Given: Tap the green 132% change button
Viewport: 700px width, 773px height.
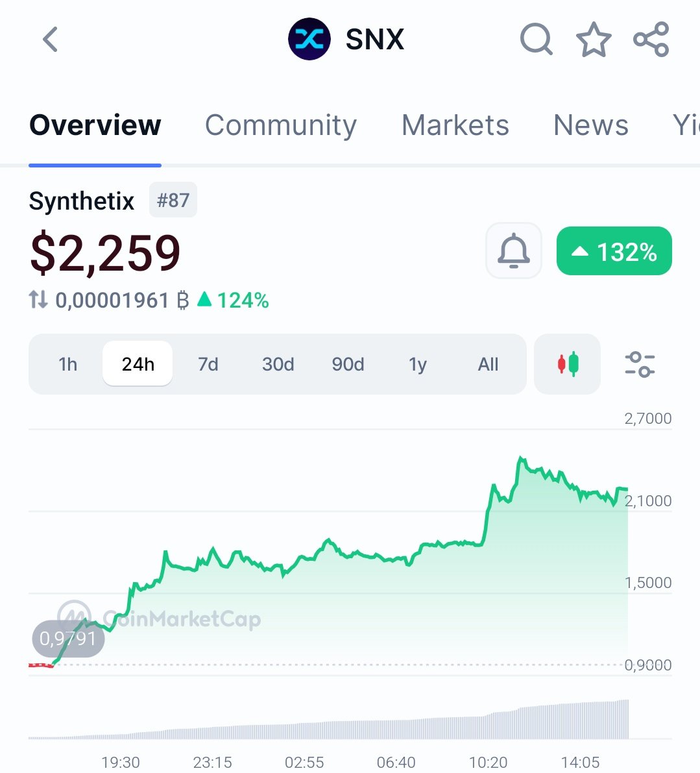Looking at the screenshot, I should 614,251.
